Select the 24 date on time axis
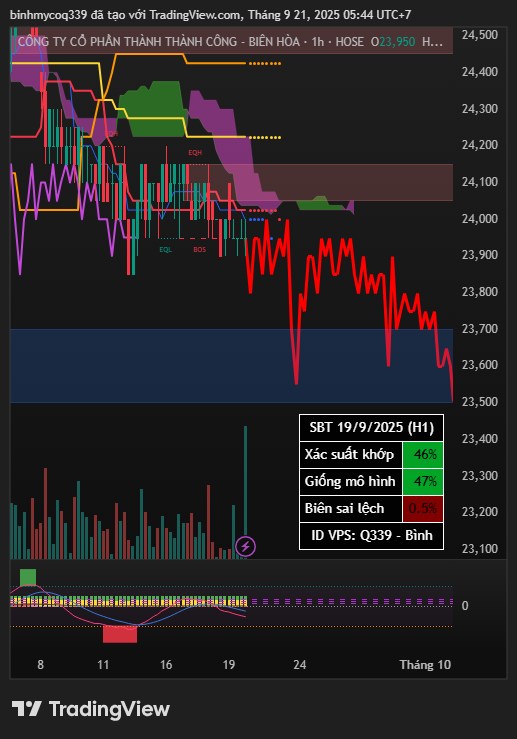Viewport: 517px width, 739px height. (x=300, y=665)
